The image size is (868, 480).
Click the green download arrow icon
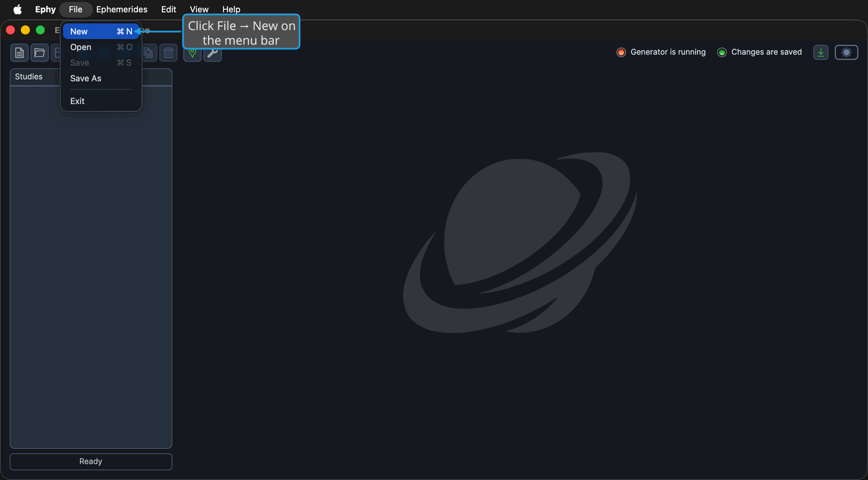821,52
